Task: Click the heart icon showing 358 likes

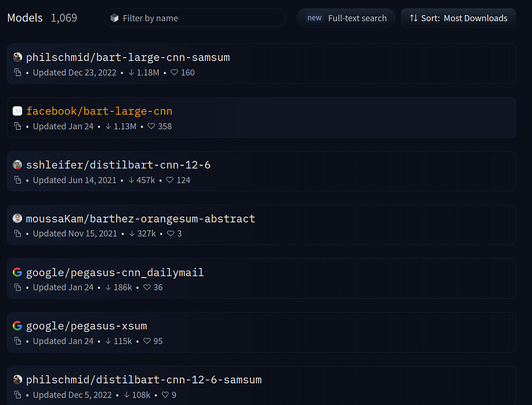Action: click(x=151, y=126)
